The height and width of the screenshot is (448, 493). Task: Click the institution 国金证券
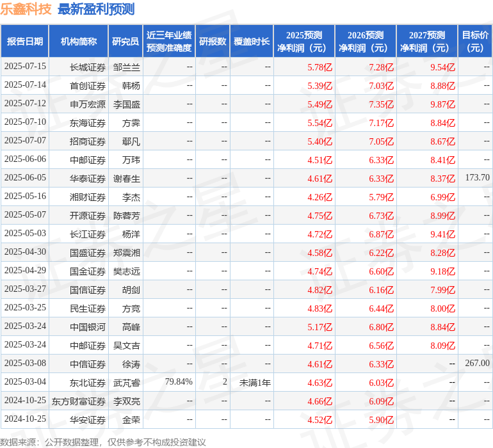click(x=88, y=271)
